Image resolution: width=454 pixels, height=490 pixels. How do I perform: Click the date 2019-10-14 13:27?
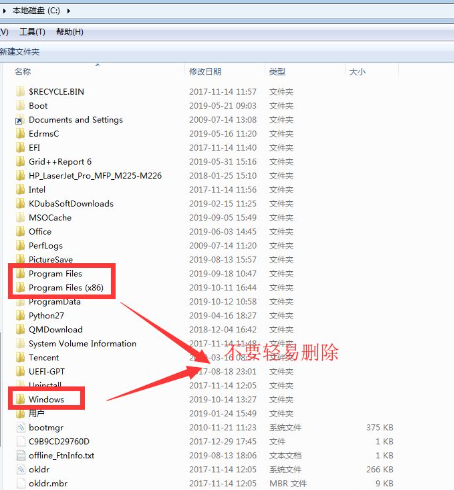223,399
